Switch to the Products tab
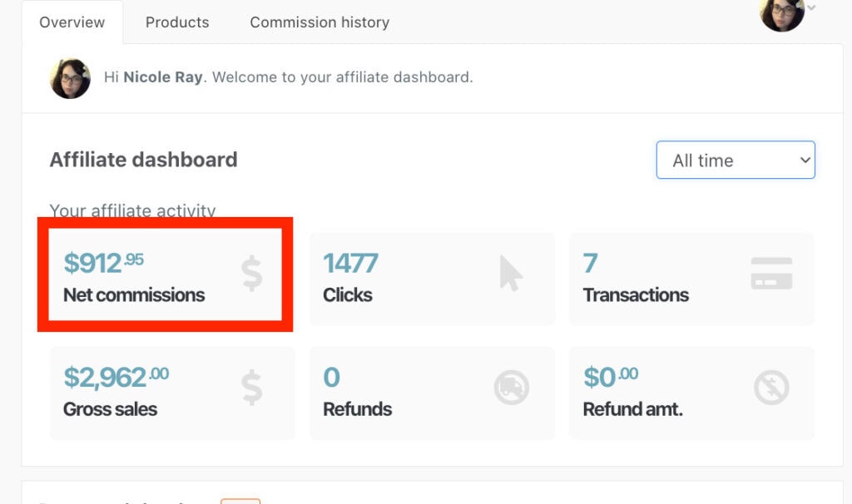This screenshot has height=504, width=852. coord(177,22)
